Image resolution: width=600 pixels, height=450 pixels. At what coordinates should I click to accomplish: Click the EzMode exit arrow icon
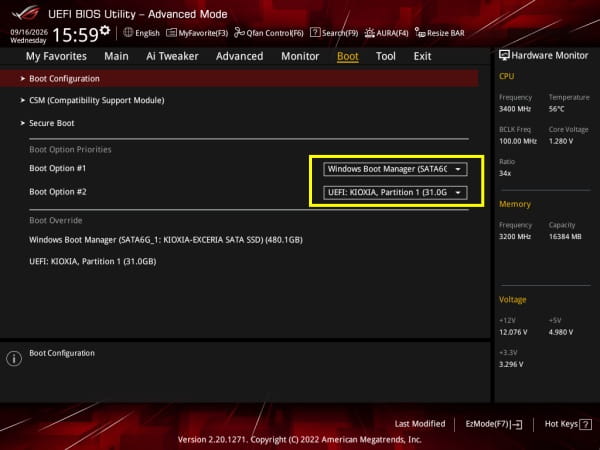517,424
